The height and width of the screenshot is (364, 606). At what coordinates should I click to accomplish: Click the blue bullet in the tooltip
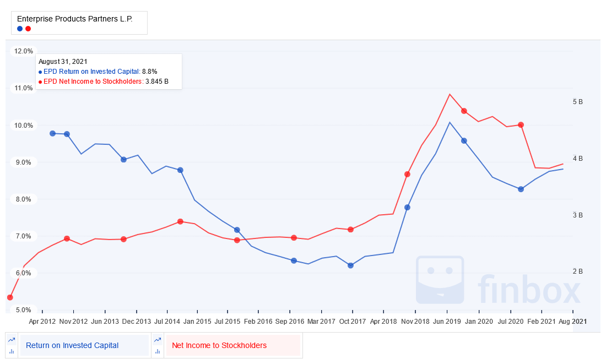40,72
